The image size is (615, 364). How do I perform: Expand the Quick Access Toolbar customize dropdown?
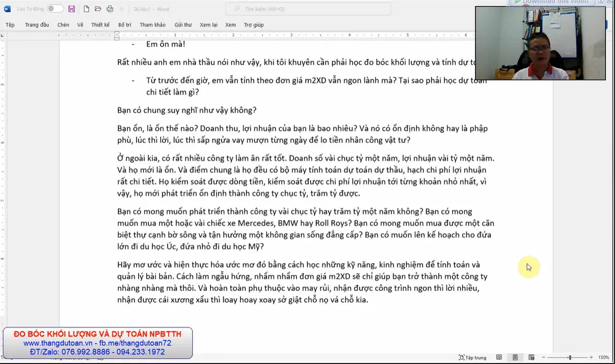[x=122, y=9]
